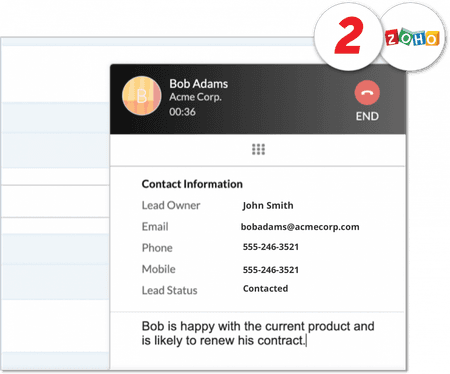Click the Mobile value 555-246-3521
The height and width of the screenshot is (374, 450).
click(x=271, y=270)
